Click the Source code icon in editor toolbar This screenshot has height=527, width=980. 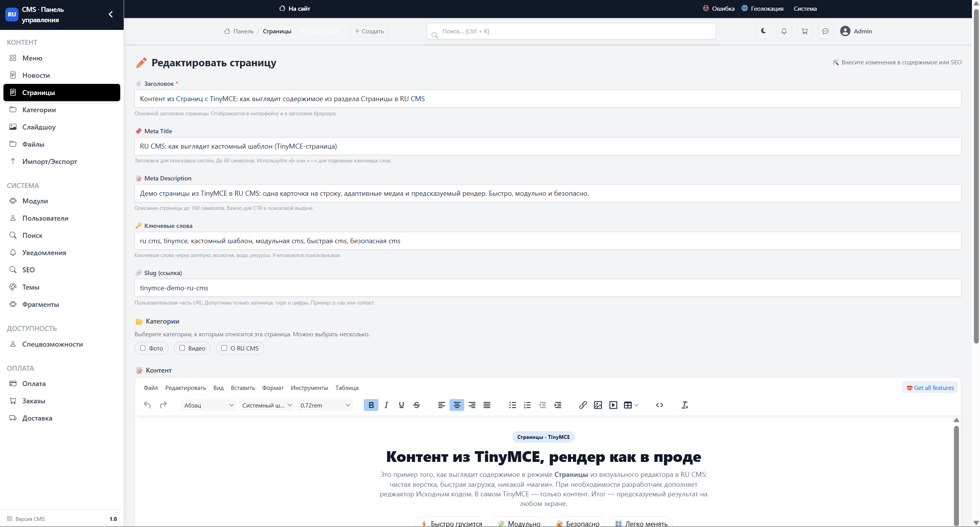[659, 405]
